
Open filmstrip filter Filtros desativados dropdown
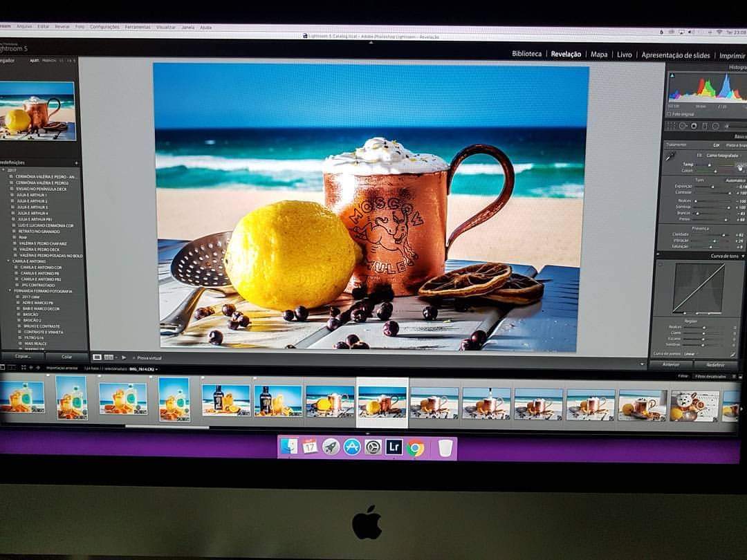(x=710, y=376)
